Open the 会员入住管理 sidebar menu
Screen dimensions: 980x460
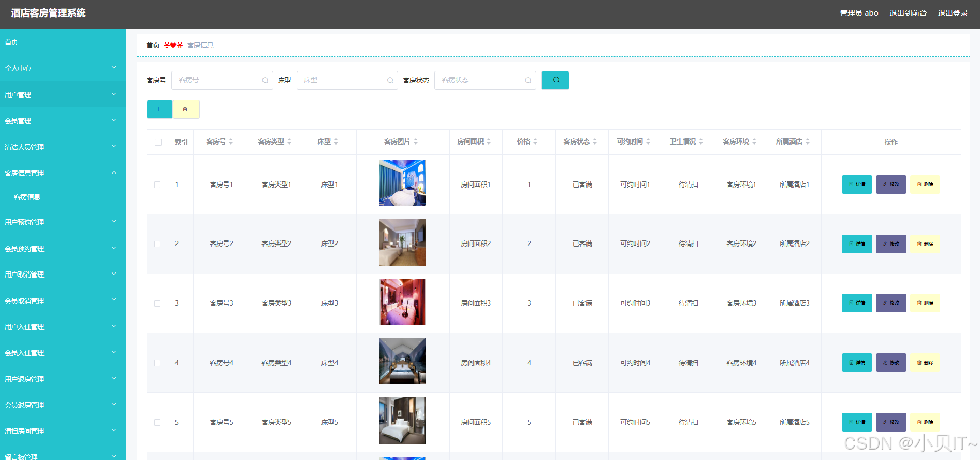(x=63, y=353)
